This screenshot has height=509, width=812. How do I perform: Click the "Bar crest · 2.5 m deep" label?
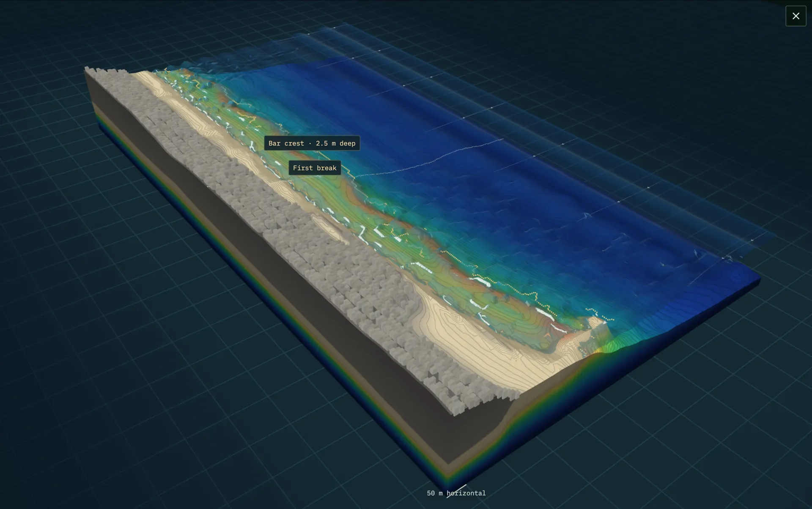pyautogui.click(x=312, y=143)
